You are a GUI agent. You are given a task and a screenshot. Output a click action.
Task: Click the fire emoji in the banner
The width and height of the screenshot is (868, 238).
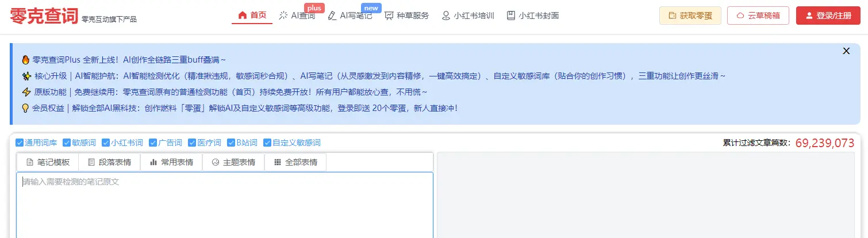pos(26,60)
